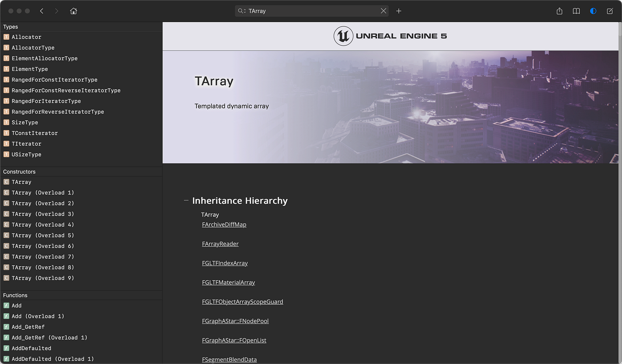Viewport: 622px width, 364px height.
Task: Select Allocator type in sidebar
Action: pos(81,37)
